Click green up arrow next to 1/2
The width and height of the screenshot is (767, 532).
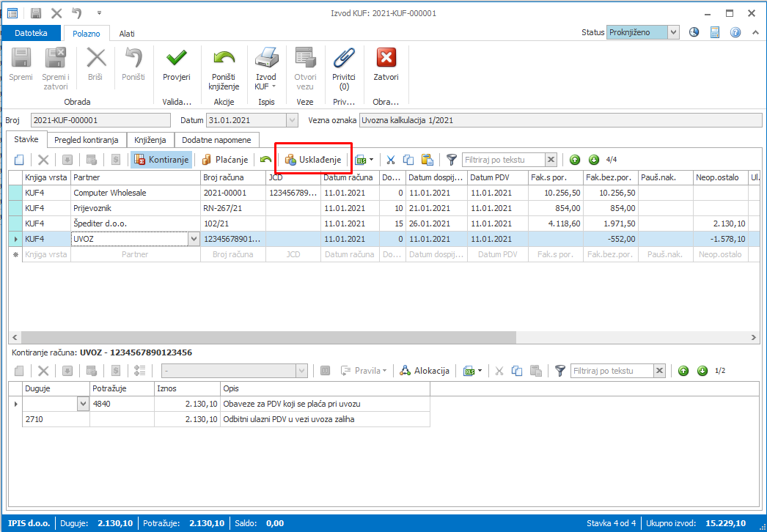(683, 371)
